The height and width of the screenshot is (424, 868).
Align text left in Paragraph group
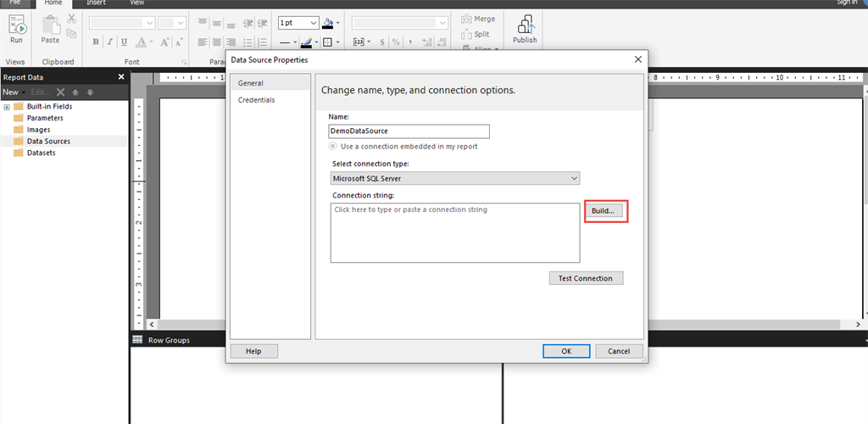[x=203, y=42]
